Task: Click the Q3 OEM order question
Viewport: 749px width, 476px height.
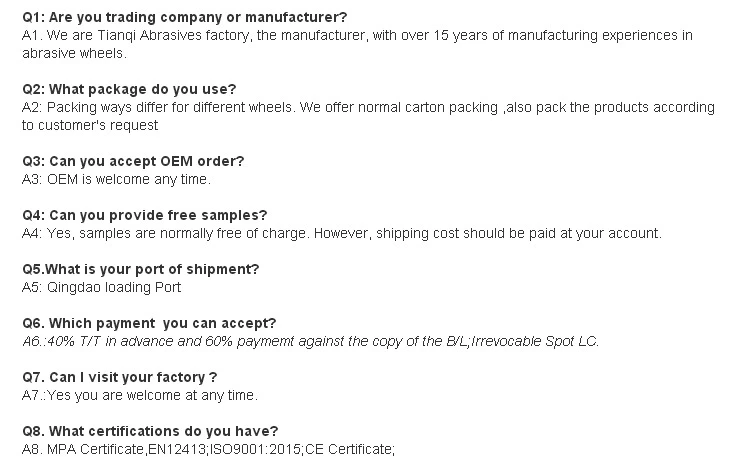Action: (x=133, y=162)
